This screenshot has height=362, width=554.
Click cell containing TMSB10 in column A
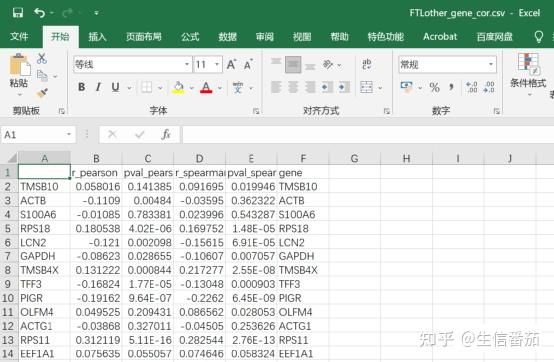point(44,186)
